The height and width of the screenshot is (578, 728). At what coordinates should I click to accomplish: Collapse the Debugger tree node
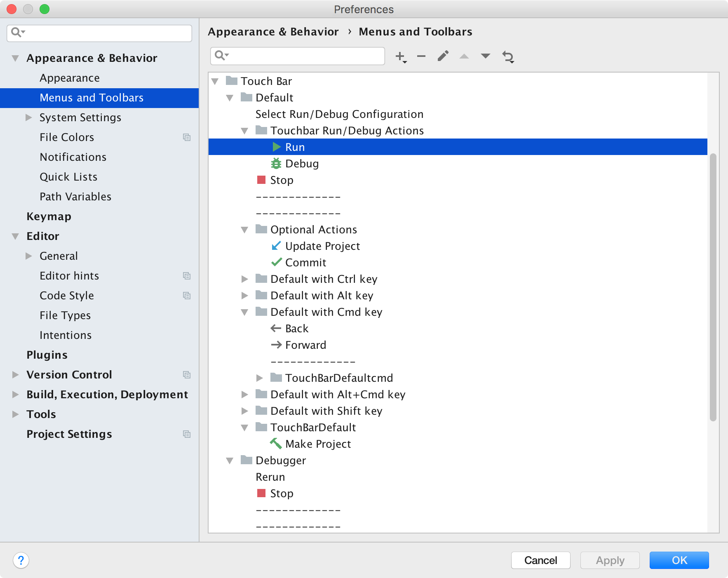(x=230, y=461)
